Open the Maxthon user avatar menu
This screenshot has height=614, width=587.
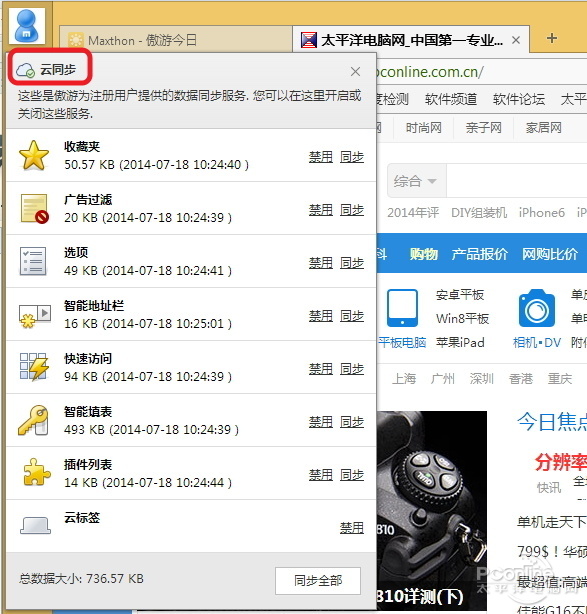coord(27,25)
